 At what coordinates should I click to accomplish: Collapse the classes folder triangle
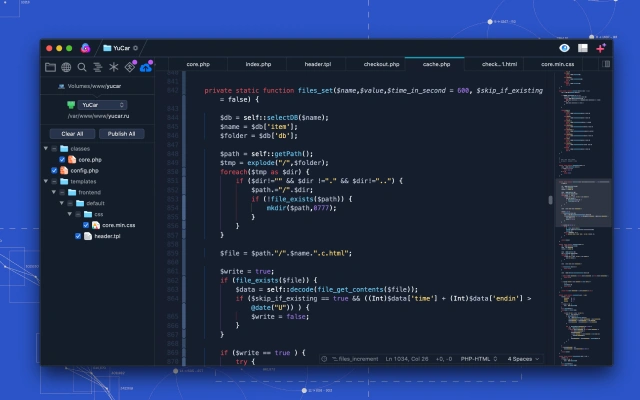click(46, 148)
